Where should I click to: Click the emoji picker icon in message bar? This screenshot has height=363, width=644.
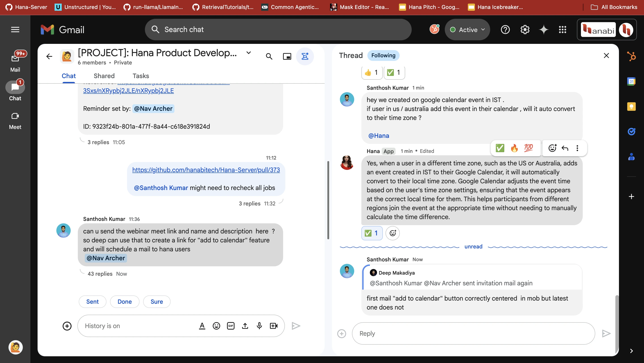(x=216, y=325)
